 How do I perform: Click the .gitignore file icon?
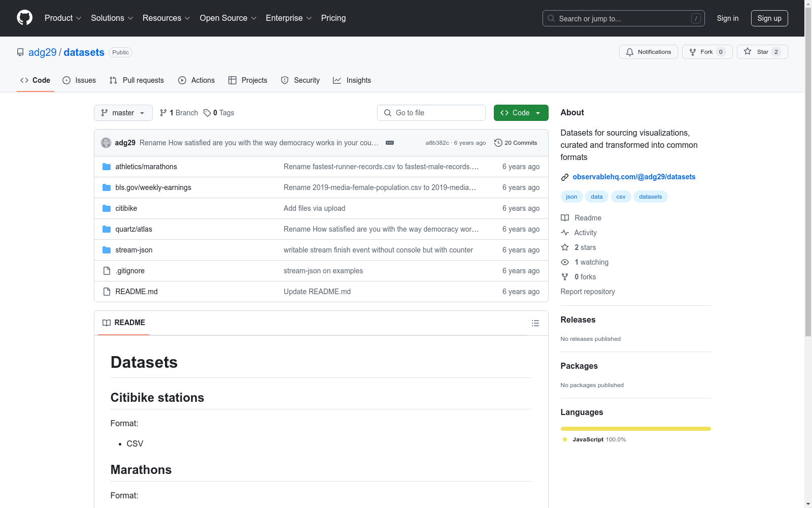click(107, 271)
